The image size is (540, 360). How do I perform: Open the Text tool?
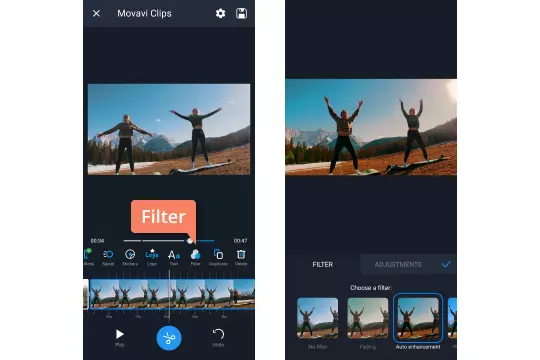tap(174, 257)
